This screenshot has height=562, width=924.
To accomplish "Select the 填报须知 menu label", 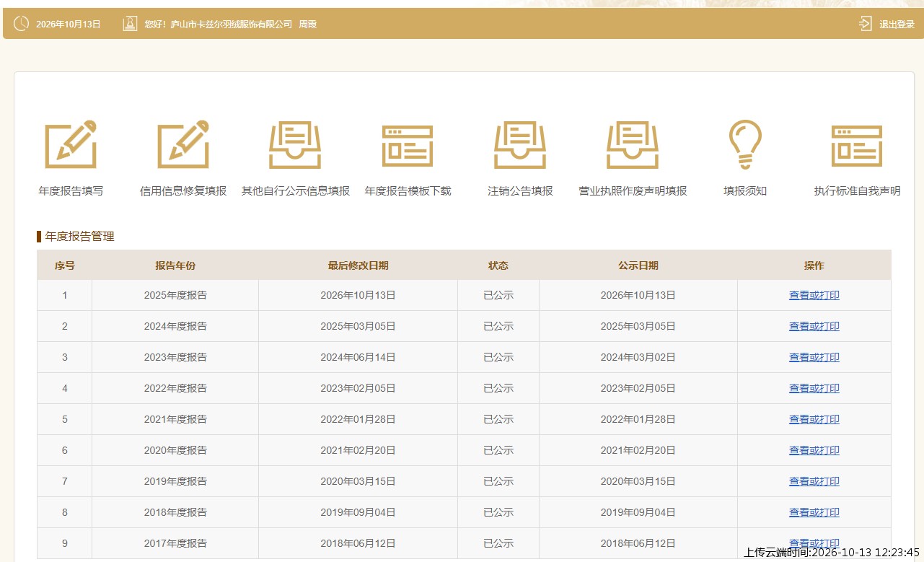I will [745, 191].
